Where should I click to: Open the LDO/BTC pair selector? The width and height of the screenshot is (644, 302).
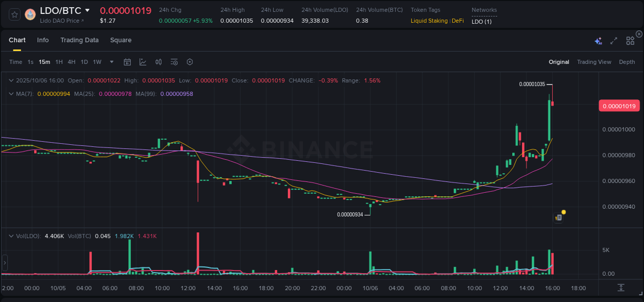click(62, 10)
